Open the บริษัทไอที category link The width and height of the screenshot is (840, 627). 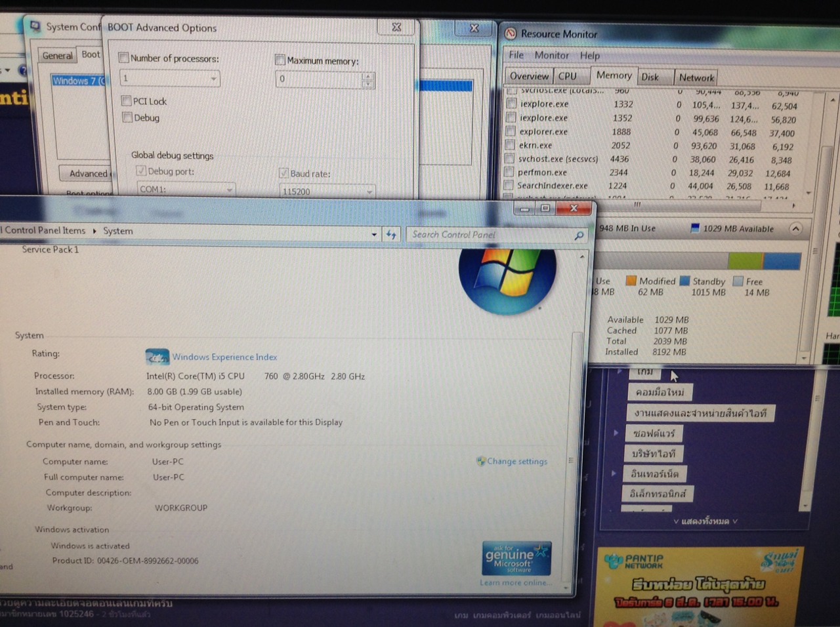pos(654,453)
